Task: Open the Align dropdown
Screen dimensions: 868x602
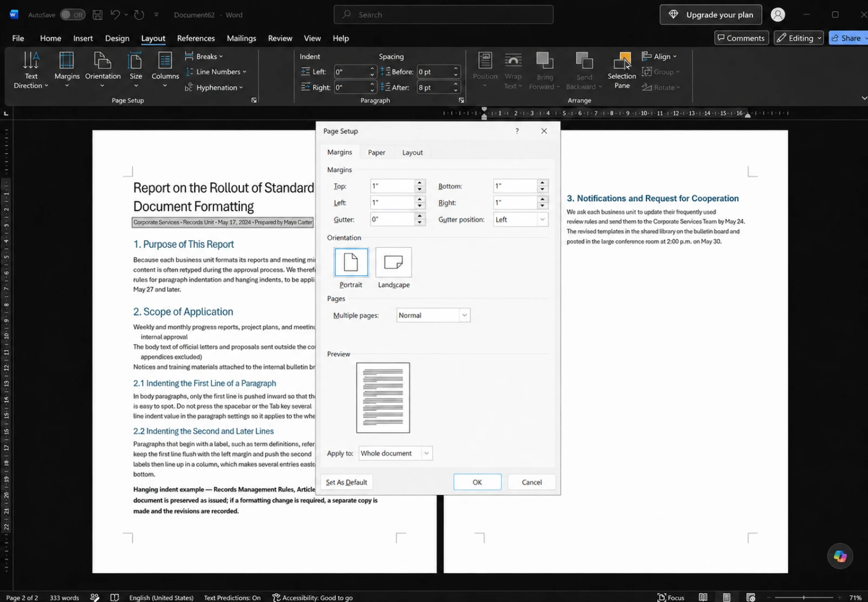Action: [659, 56]
